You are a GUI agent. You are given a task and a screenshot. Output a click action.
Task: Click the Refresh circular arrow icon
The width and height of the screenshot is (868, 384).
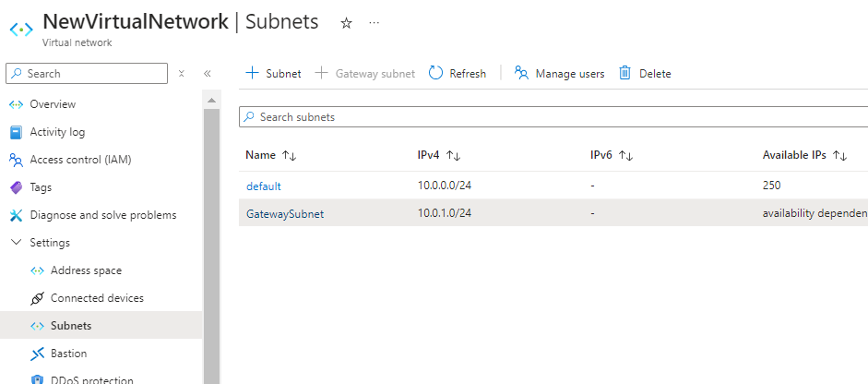[436, 73]
